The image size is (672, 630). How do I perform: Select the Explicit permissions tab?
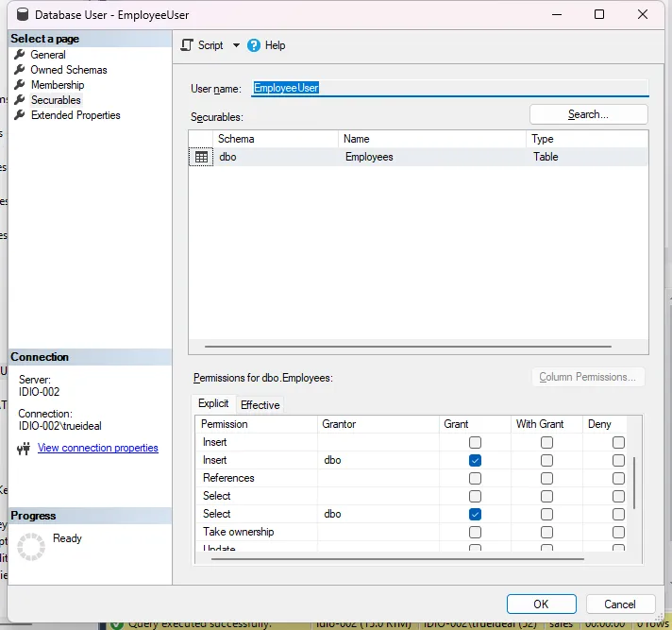(x=213, y=404)
